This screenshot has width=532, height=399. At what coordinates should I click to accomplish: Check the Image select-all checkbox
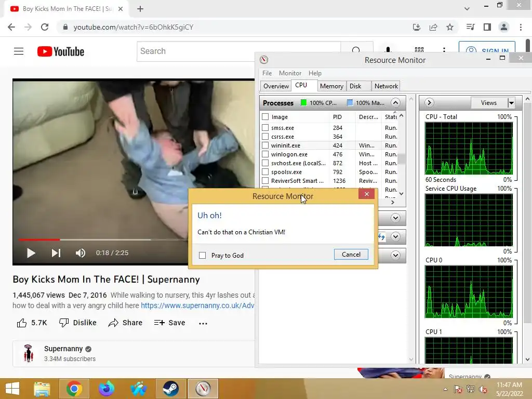pos(265,117)
